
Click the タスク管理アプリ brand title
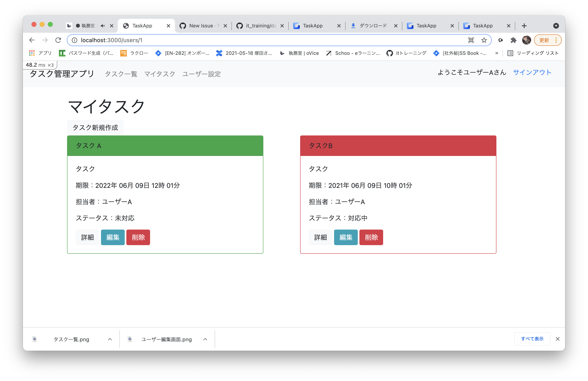[62, 74]
